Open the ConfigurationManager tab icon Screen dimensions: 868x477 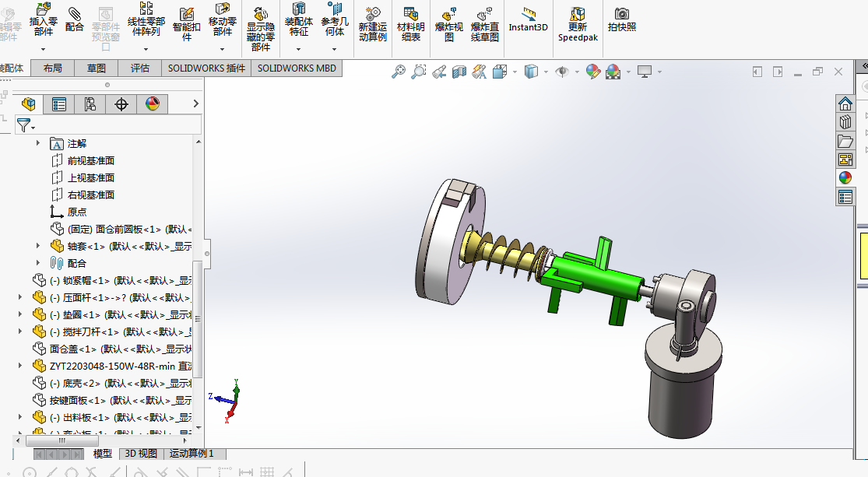(x=90, y=104)
